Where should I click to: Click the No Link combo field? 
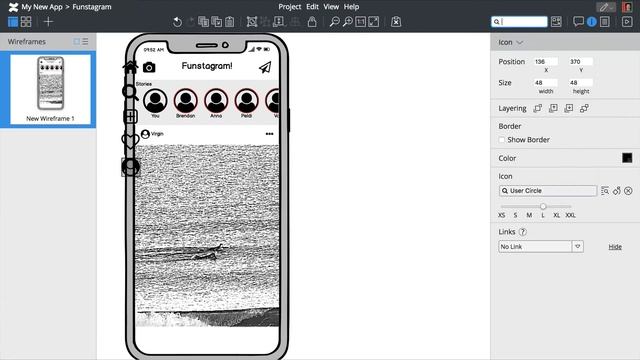point(541,247)
